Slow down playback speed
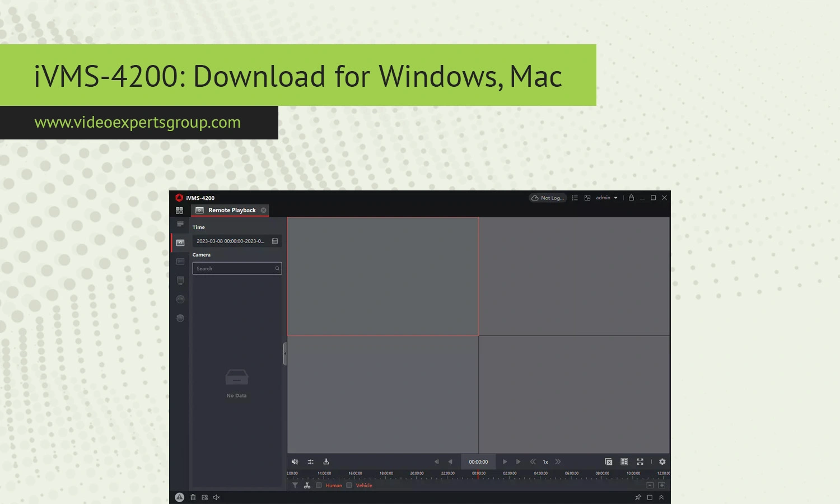 coord(533,462)
